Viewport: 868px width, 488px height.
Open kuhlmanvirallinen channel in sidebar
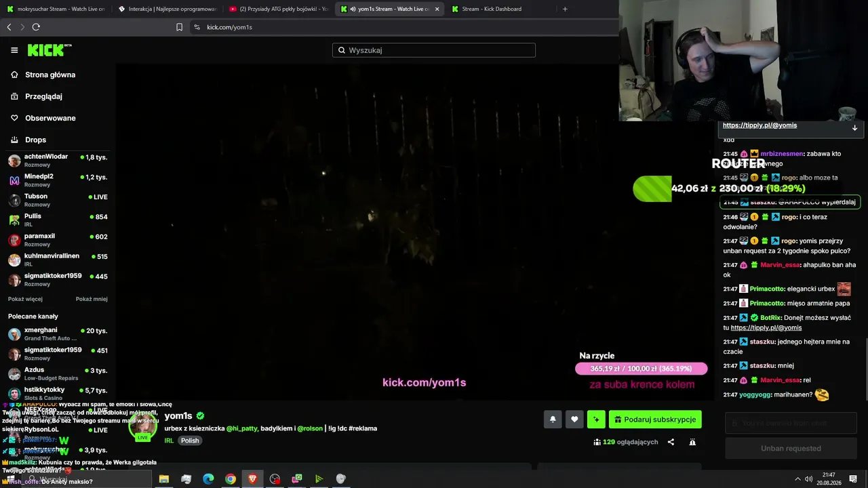point(58,260)
